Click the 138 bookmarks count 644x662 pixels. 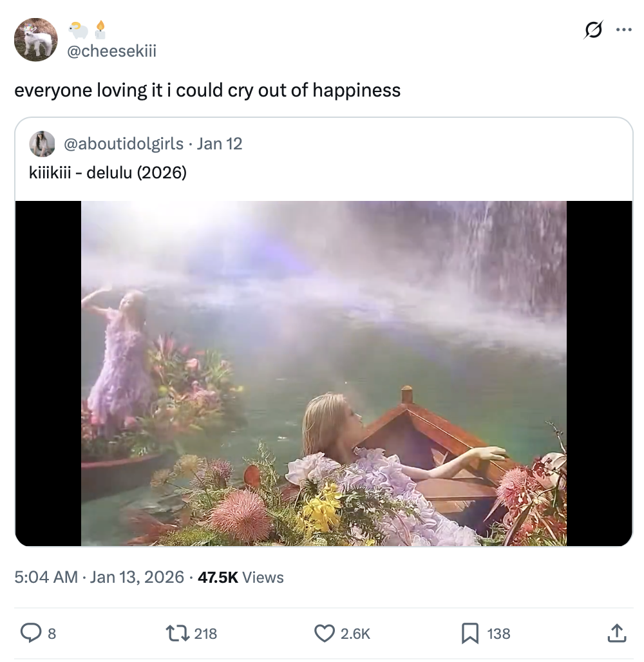498,634
